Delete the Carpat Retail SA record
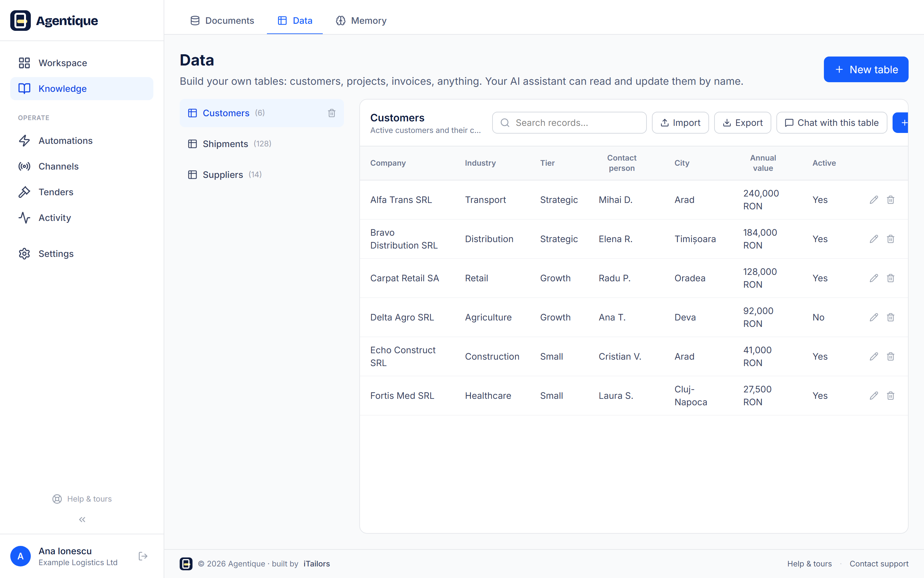Viewport: 924px width, 578px height. 890,278
